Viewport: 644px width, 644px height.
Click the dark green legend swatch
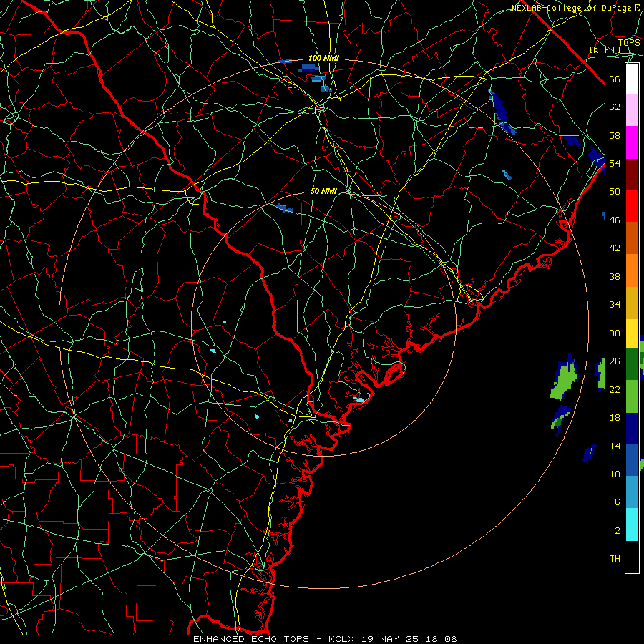(x=632, y=364)
